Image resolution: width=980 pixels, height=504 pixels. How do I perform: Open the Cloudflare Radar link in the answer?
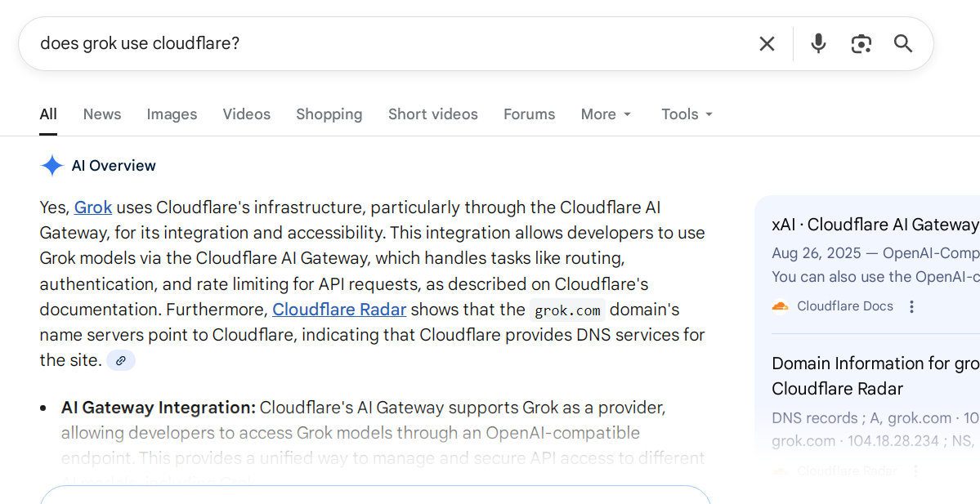339,310
